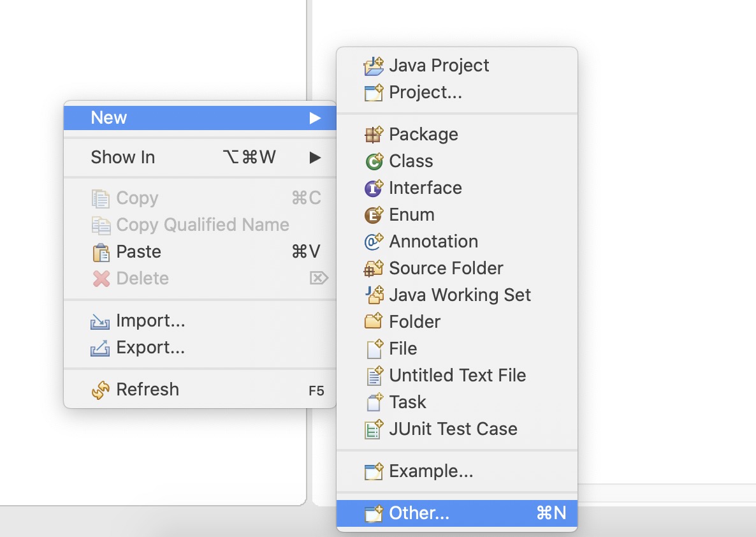Expand the Show In submenu arrow
This screenshot has width=756, height=537.
pos(315,158)
